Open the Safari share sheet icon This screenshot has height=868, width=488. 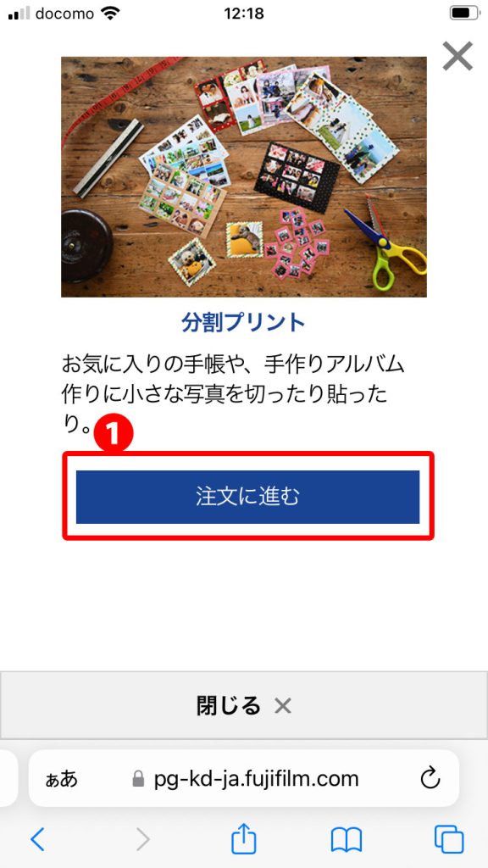click(243, 837)
